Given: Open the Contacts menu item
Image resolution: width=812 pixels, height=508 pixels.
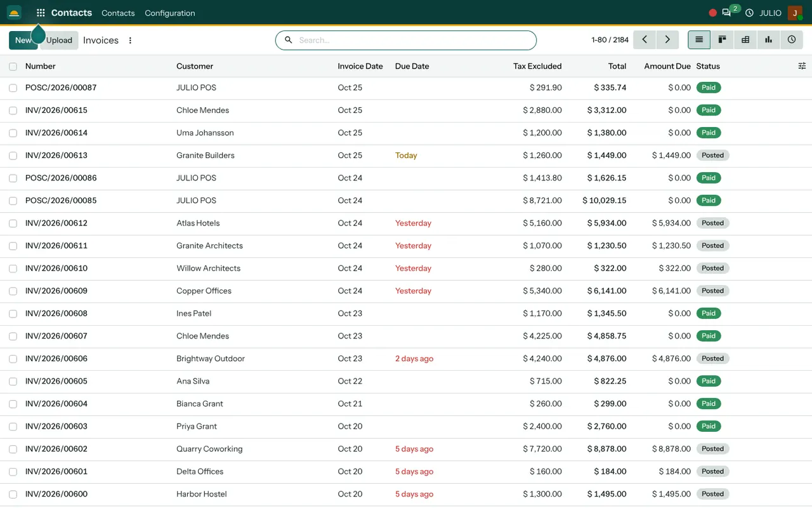Looking at the screenshot, I should (x=118, y=13).
